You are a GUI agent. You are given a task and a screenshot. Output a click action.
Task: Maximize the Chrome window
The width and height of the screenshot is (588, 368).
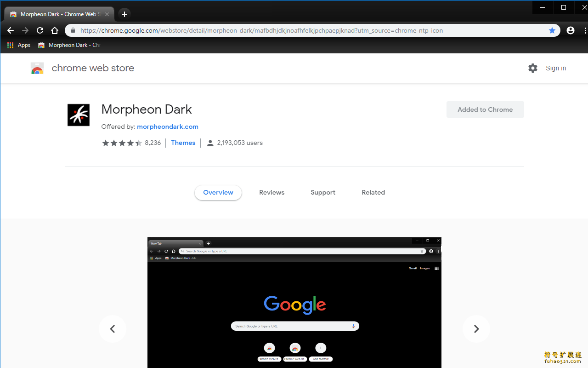564,7
